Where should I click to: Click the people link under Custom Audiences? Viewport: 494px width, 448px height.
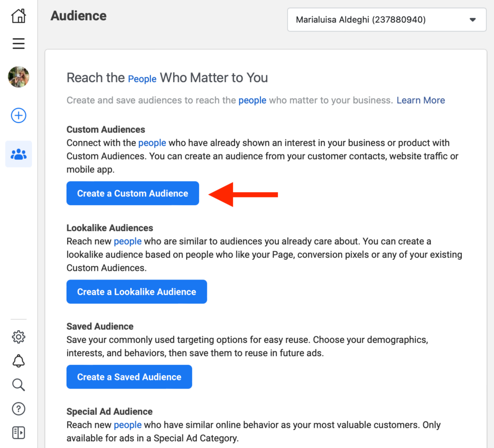[152, 142]
